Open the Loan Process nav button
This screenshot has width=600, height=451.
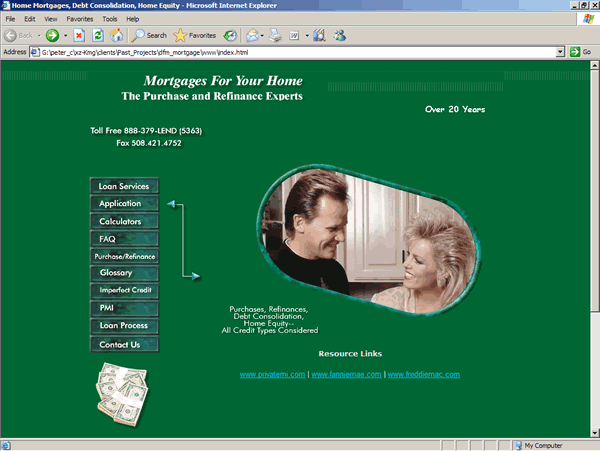124,326
